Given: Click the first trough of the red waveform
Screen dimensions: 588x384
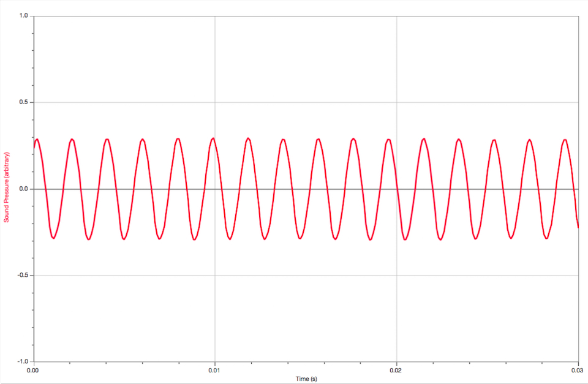Looking at the screenshot, I should [53, 238].
